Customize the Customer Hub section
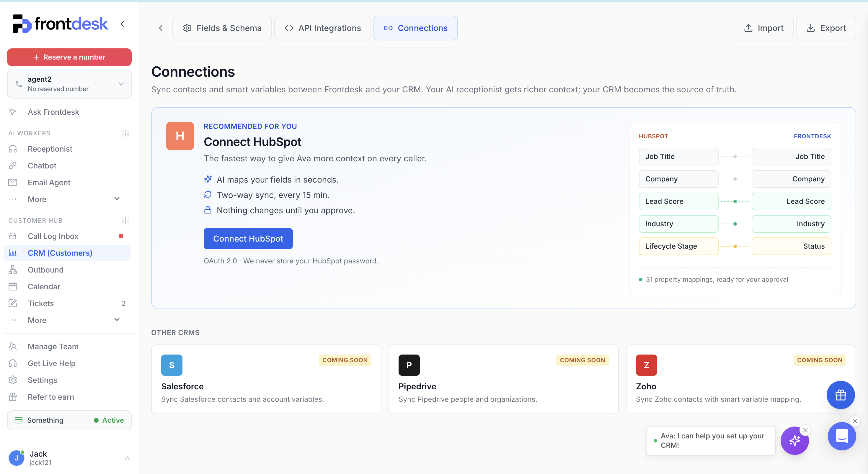Screen dimensions: 868x474 [125, 221]
